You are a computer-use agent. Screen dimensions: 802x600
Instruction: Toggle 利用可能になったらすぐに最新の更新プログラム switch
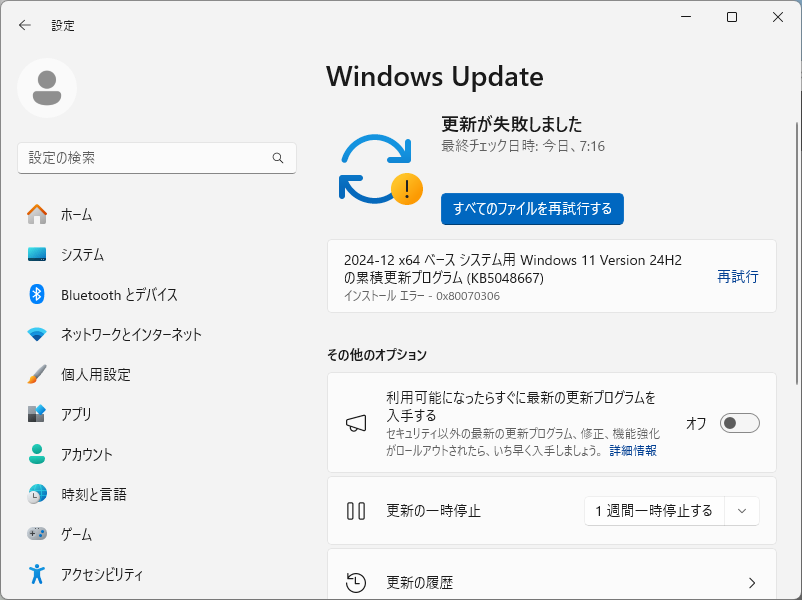coord(740,423)
